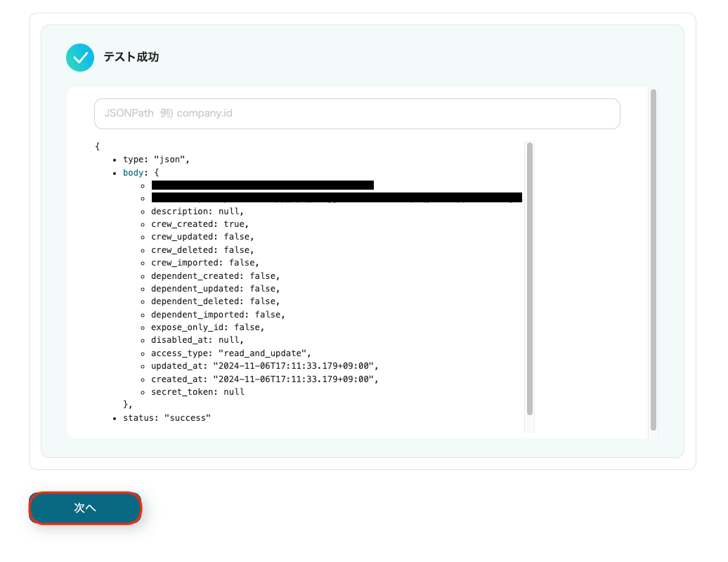Click the access_type "read_and_update" line
Viewport: 728px width, 562px height.
(x=230, y=353)
